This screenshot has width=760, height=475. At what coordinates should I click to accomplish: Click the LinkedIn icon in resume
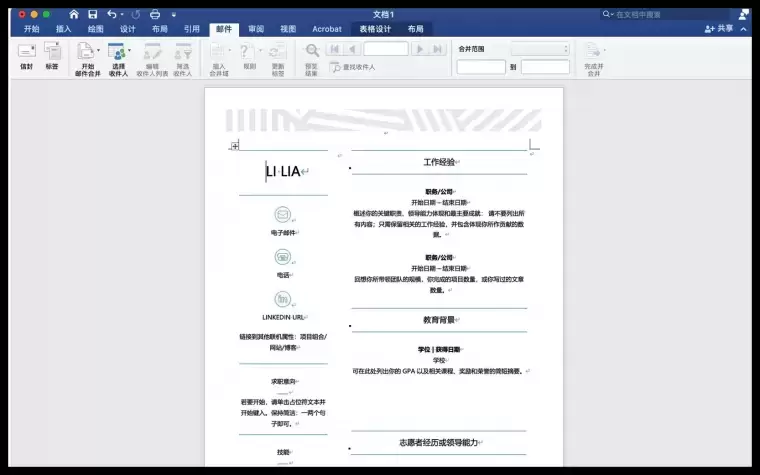click(x=283, y=299)
